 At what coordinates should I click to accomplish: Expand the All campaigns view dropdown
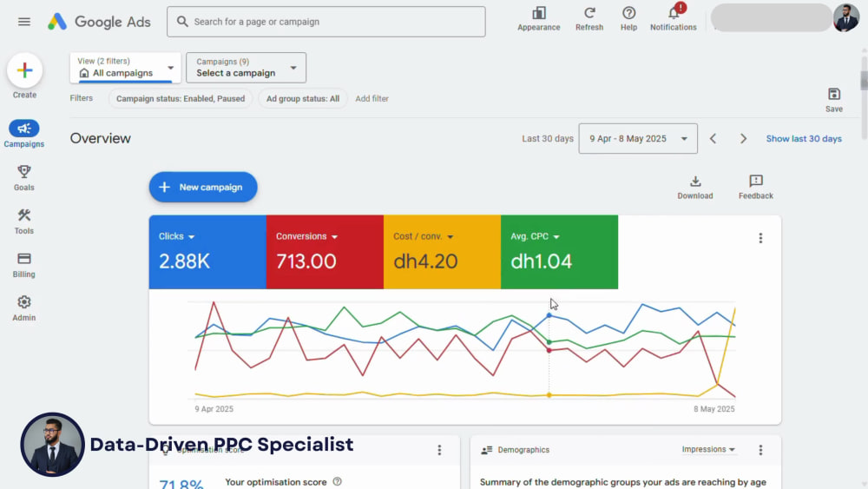[x=125, y=68]
